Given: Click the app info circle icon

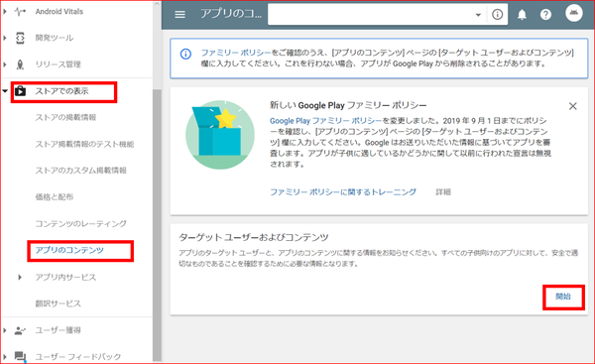Looking at the screenshot, I should [497, 15].
